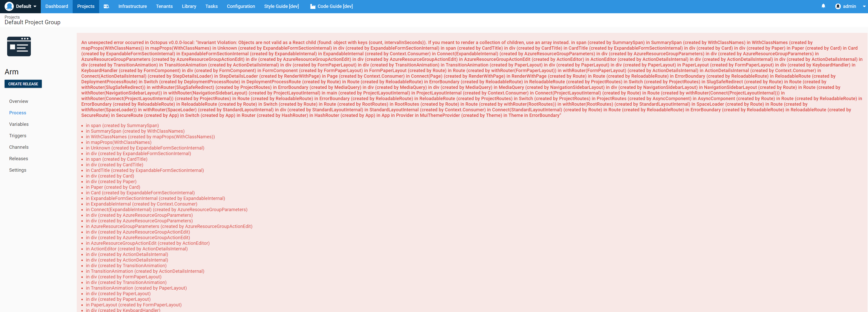
Task: Open the Process sidebar link
Action: click(x=18, y=113)
